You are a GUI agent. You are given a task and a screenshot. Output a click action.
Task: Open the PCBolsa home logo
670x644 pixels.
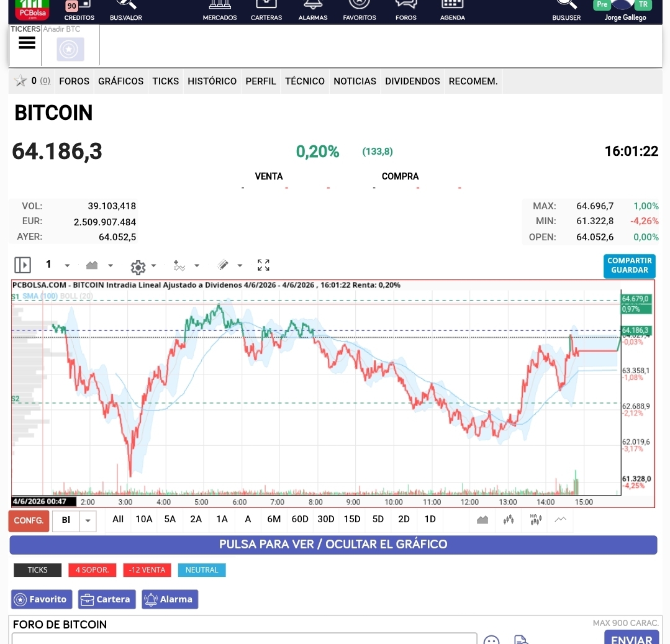[x=32, y=10]
